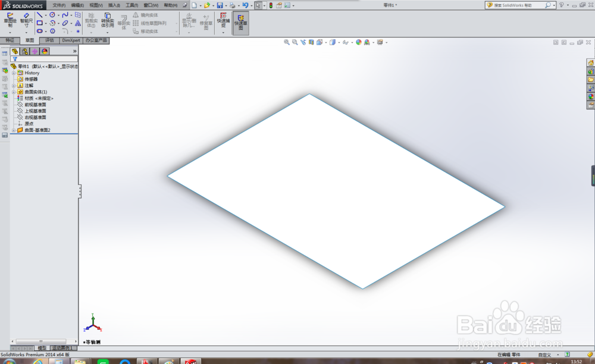The height and width of the screenshot is (364, 595).
Task: Open the 工具(T) menu
Action: pyautogui.click(x=131, y=5)
